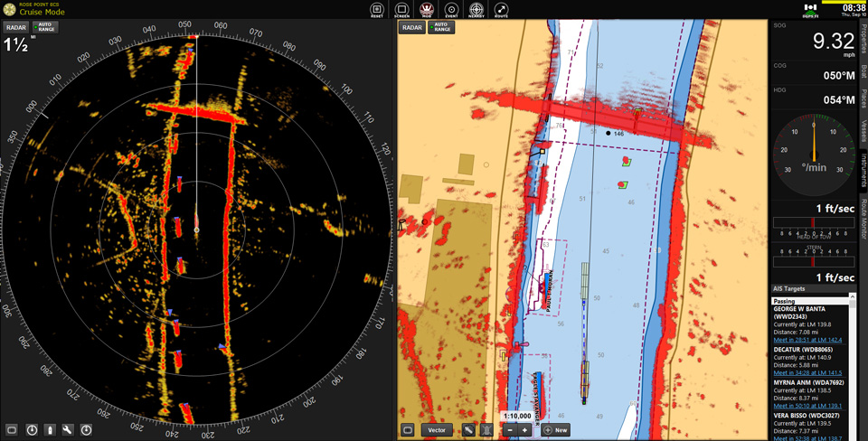Screen dimensions: 868x441
Task: Click panel layout icon in radar panel
Action: [x=12, y=429]
